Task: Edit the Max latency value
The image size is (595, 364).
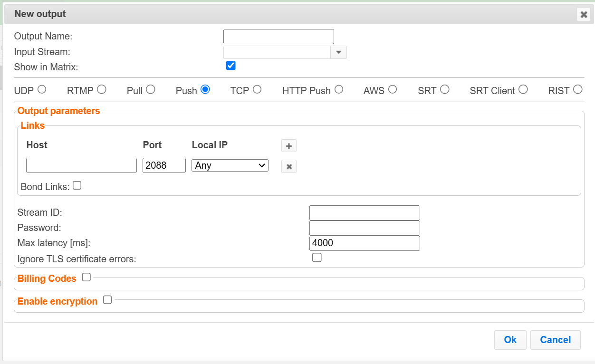Action: click(x=364, y=243)
